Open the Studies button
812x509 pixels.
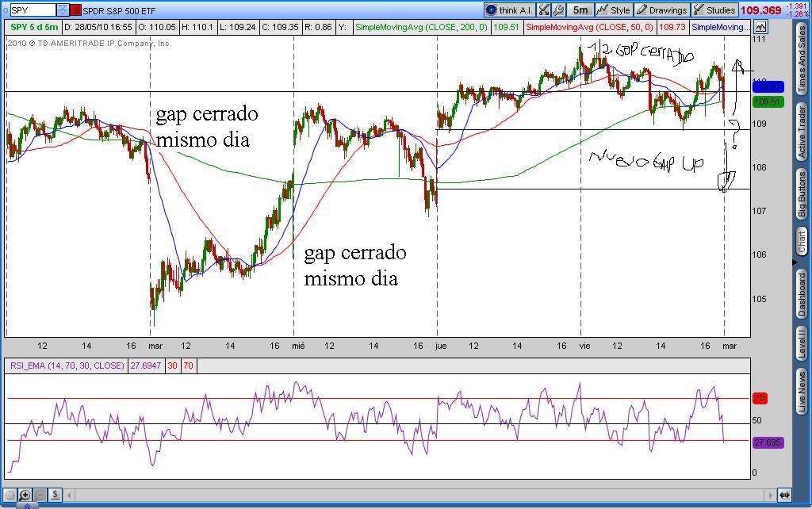714,10
